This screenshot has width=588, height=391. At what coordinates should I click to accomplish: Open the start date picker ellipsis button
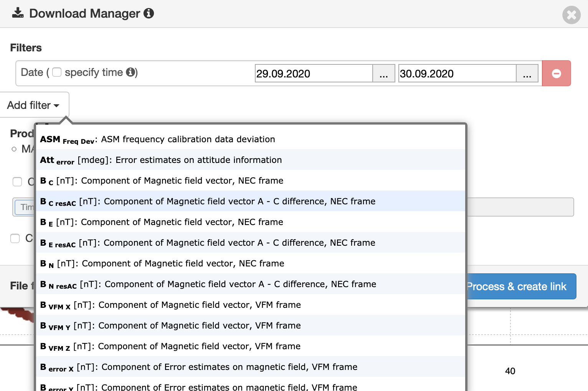(384, 73)
